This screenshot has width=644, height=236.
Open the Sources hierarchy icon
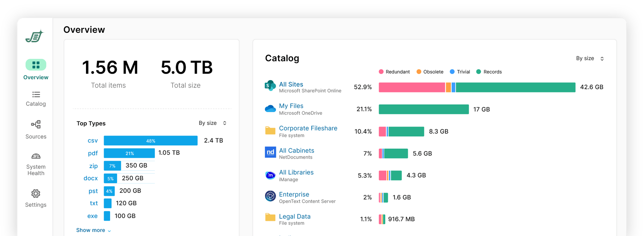coord(36,124)
